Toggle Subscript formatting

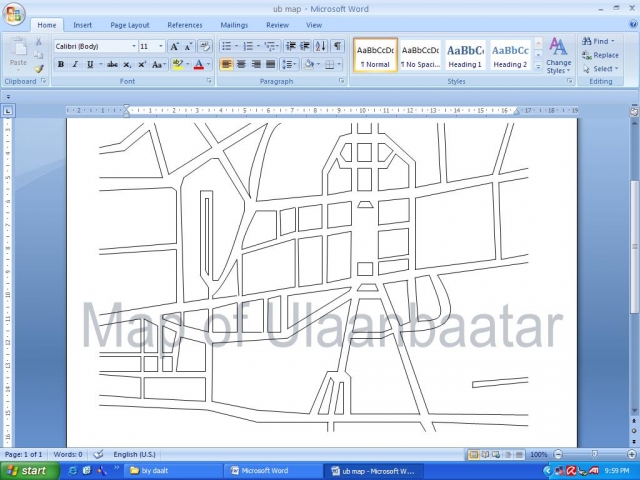[127, 64]
